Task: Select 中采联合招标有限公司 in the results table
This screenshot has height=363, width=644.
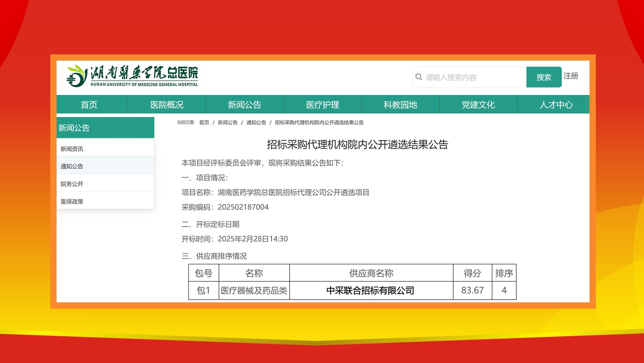Action: [370, 290]
